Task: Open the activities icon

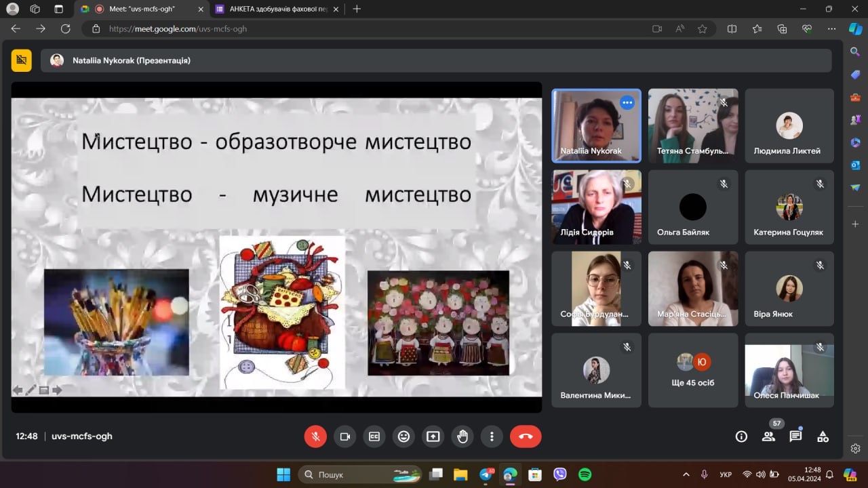Action: click(x=823, y=436)
